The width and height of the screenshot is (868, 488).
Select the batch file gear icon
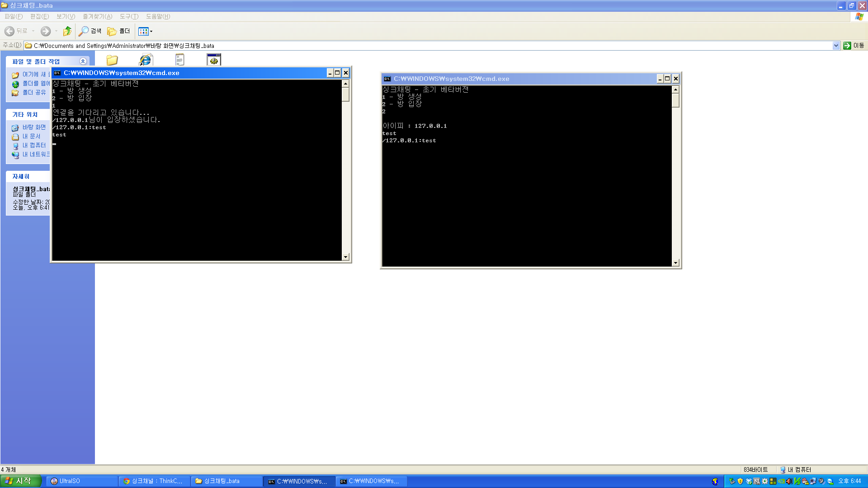[x=214, y=60]
